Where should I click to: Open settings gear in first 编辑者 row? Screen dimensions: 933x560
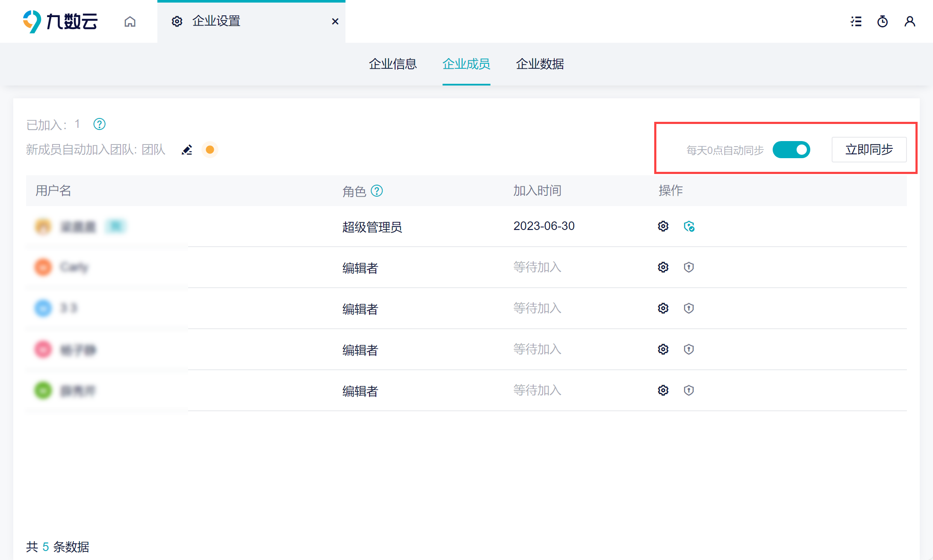[663, 267]
